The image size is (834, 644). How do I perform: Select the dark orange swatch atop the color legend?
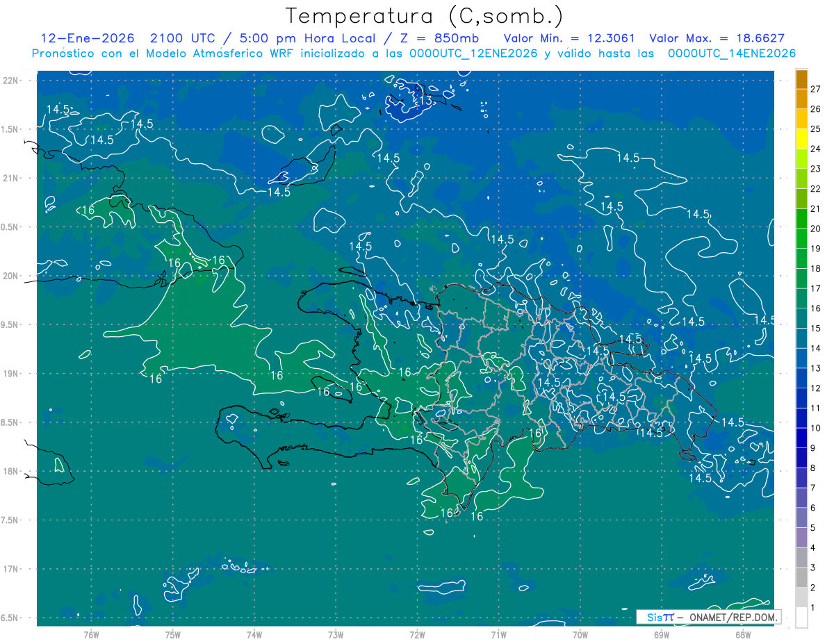(x=801, y=79)
